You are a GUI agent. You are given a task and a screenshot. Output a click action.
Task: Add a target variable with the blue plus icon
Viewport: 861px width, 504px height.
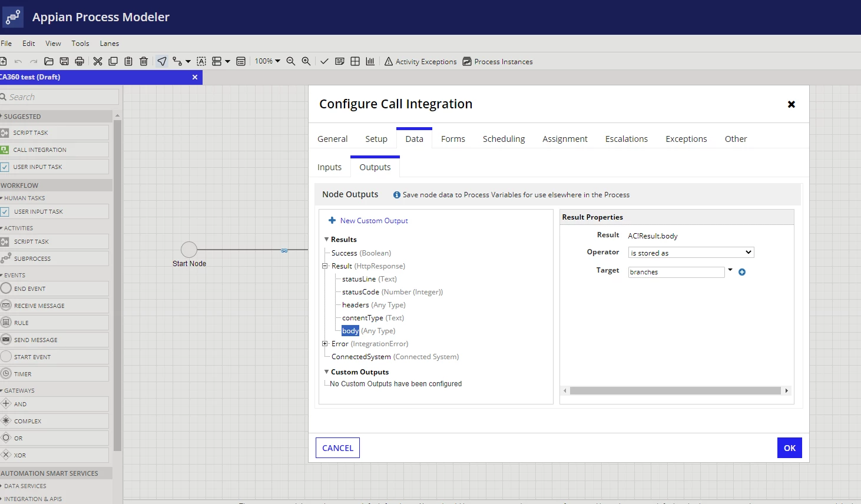[x=742, y=272]
